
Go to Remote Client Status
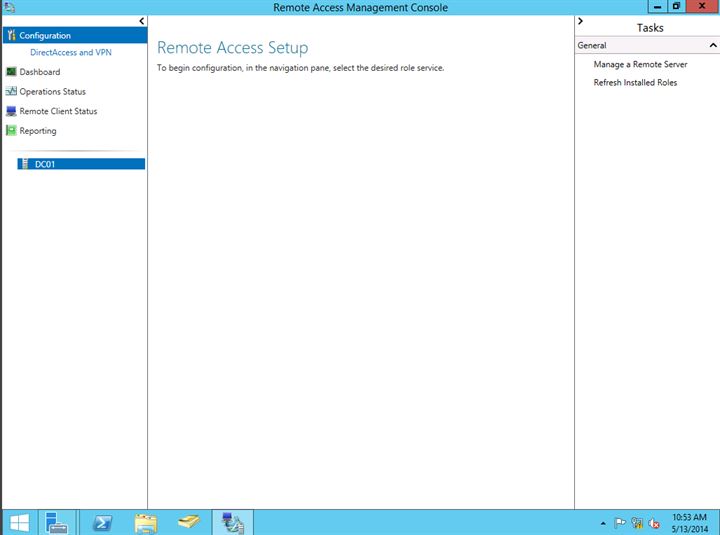[x=58, y=111]
